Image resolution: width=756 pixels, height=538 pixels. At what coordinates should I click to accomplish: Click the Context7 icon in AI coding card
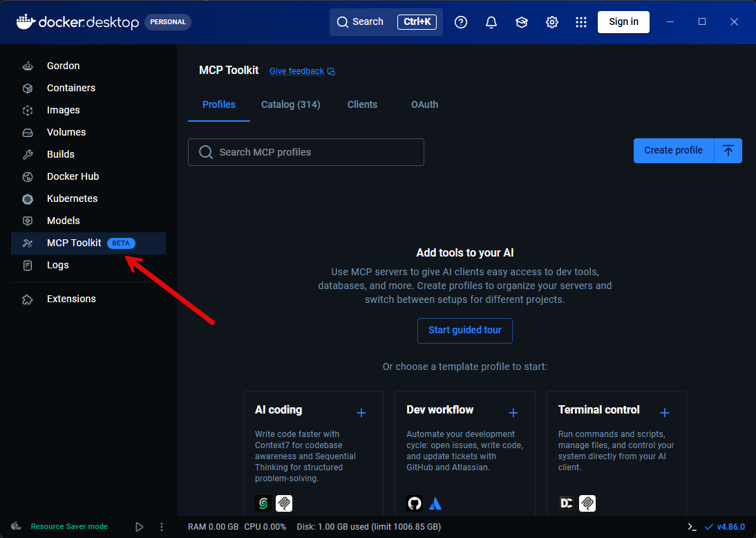(x=263, y=503)
